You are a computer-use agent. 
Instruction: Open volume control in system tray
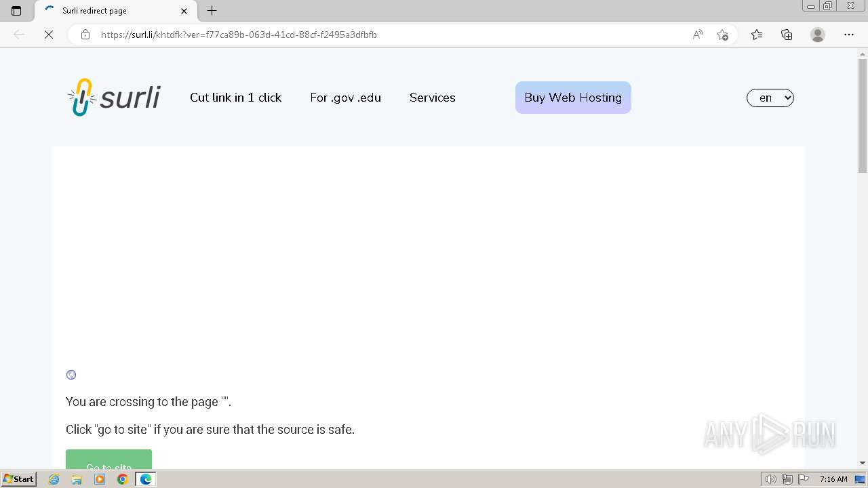tap(770, 479)
